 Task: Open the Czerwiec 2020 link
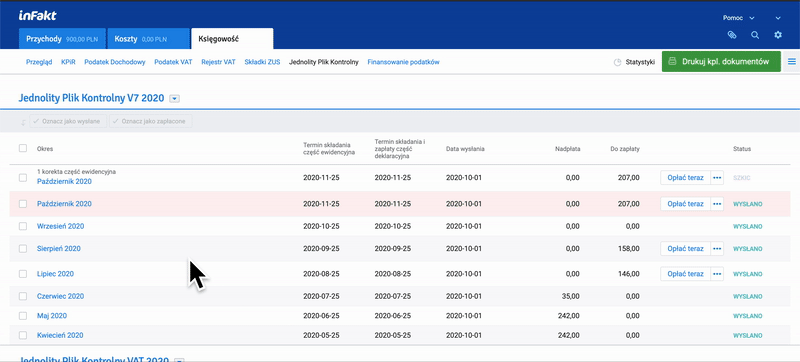pos(60,296)
